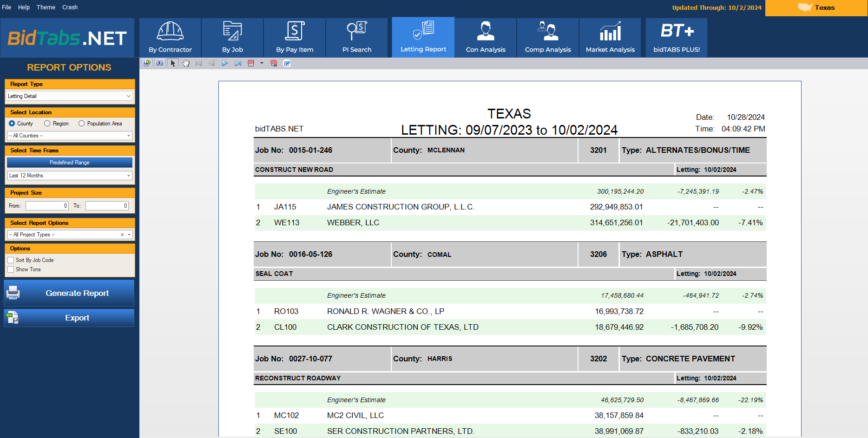Open the By Job tab
868x438 pixels.
pos(232,38)
